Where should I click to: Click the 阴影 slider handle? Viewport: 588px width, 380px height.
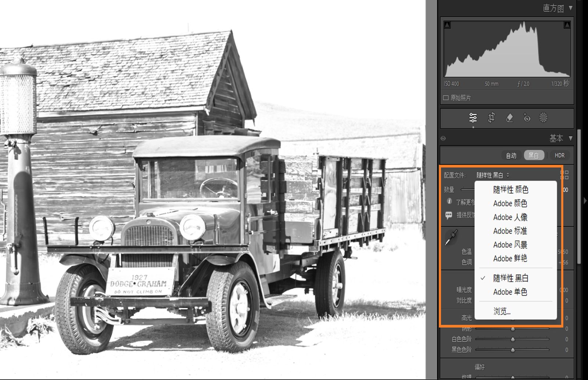click(513, 328)
